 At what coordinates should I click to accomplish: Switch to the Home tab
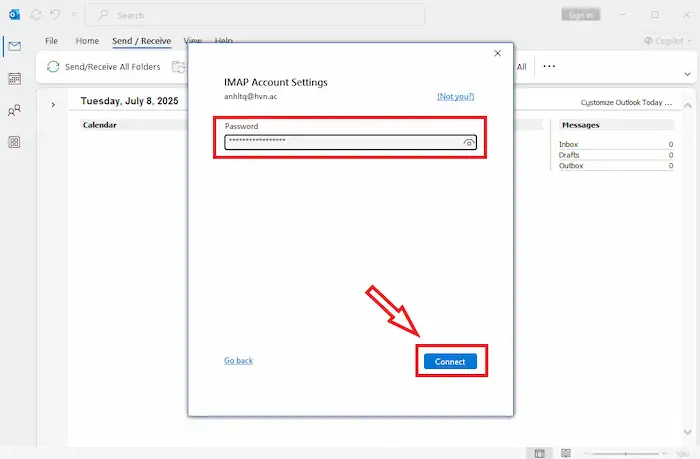click(x=87, y=41)
